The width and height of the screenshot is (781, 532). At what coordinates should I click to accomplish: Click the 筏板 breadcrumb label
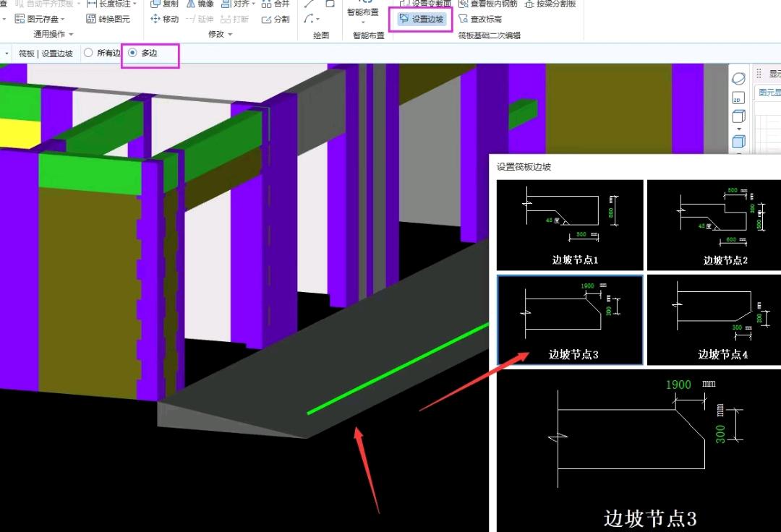27,53
